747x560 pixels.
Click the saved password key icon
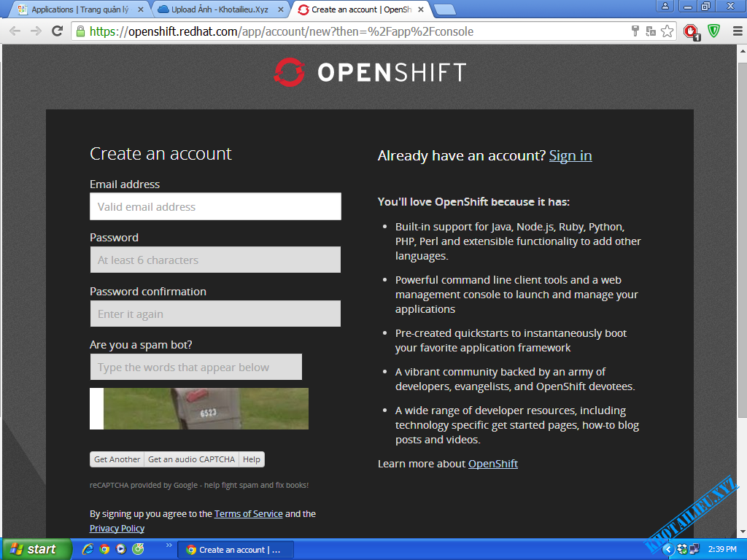635,31
